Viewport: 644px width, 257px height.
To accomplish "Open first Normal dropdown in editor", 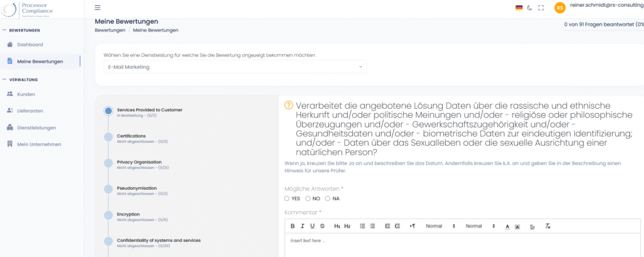I will coord(440,226).
